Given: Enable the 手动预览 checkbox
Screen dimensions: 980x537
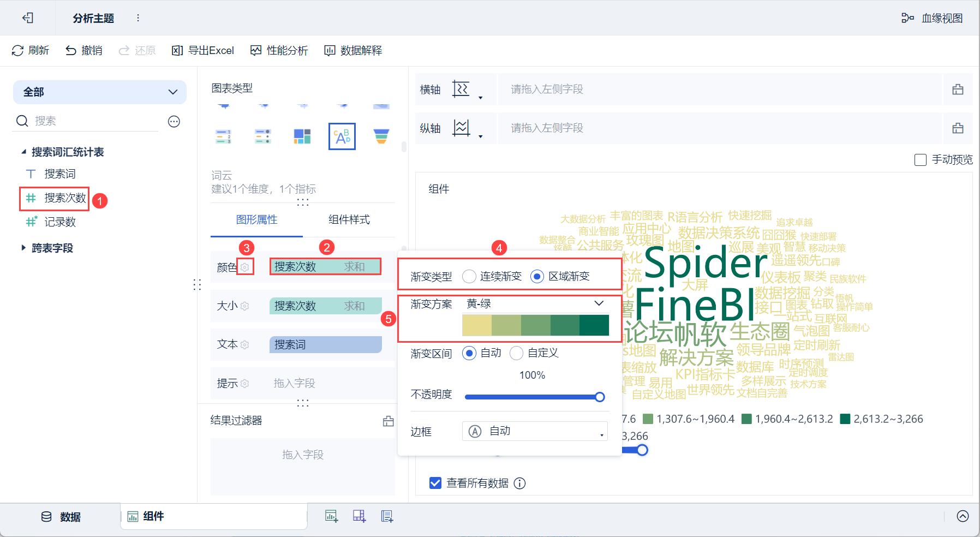Looking at the screenshot, I should coord(921,160).
